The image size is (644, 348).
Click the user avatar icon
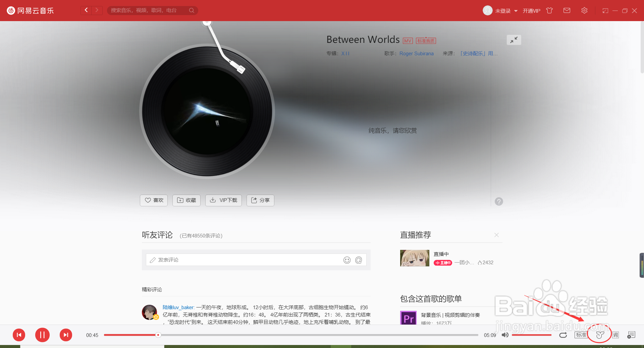487,10
